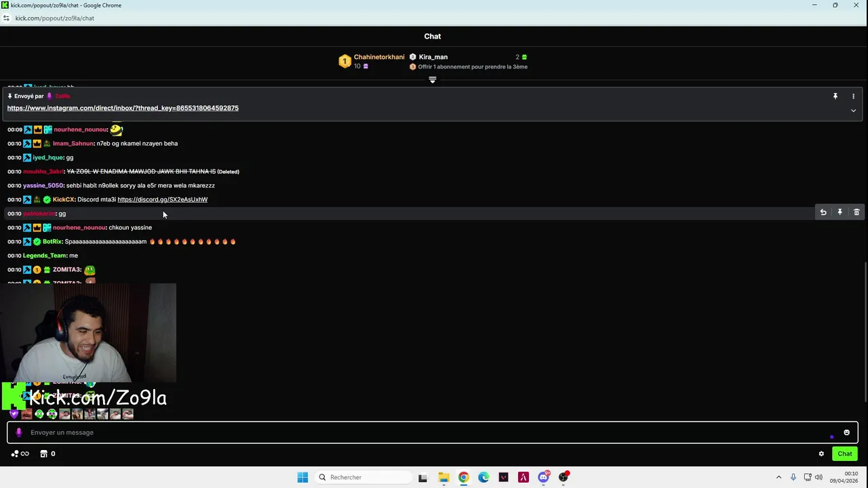
Task: Click the system tray microphone icon
Action: click(793, 477)
